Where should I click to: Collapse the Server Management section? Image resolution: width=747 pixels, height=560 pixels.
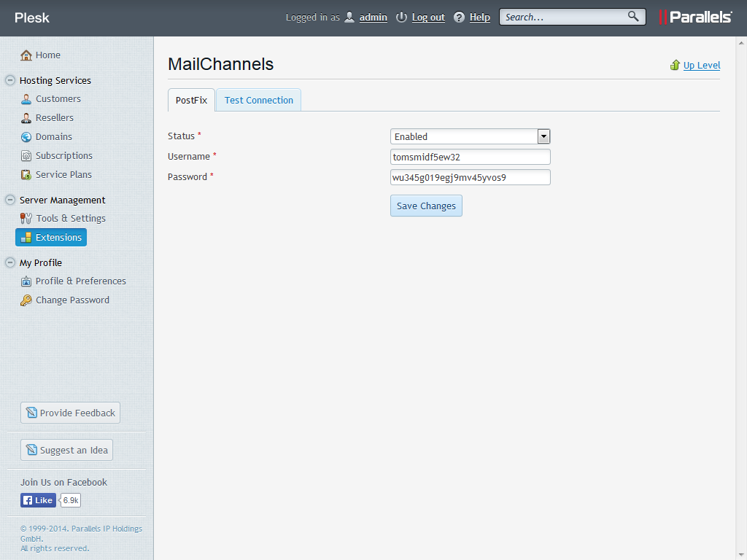point(10,200)
